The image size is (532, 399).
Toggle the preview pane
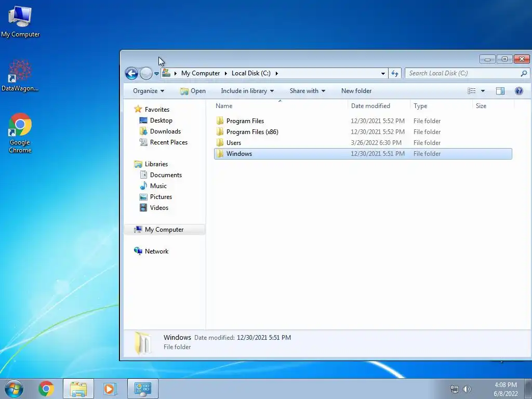(500, 91)
